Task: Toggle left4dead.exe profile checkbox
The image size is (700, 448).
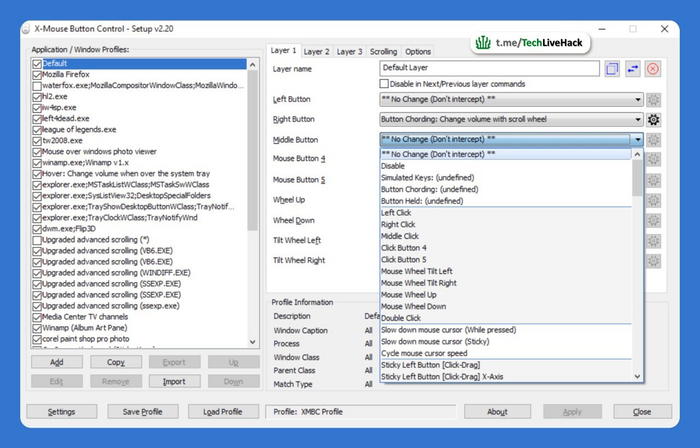Action: click(37, 119)
